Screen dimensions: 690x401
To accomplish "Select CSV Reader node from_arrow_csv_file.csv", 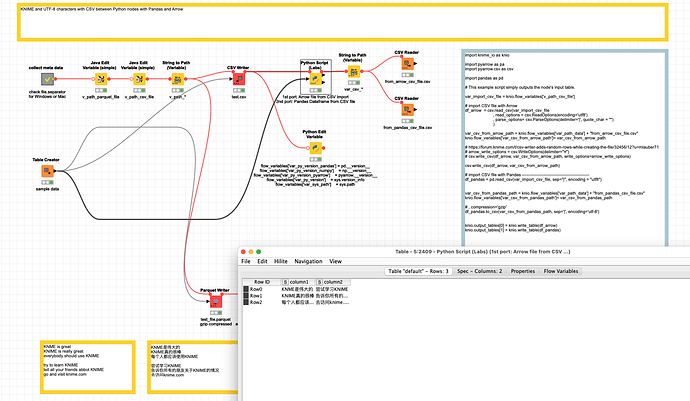I will coord(407,64).
